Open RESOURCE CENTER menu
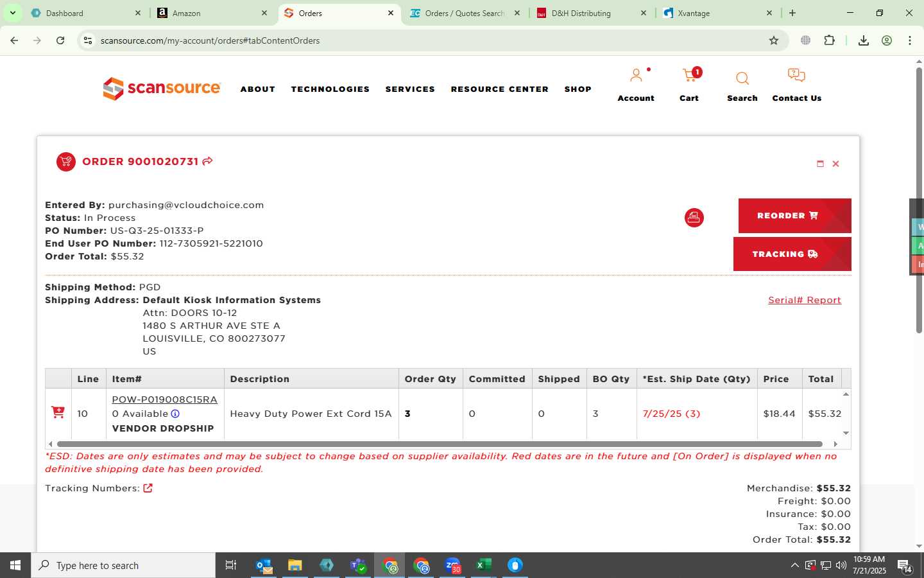 [500, 89]
